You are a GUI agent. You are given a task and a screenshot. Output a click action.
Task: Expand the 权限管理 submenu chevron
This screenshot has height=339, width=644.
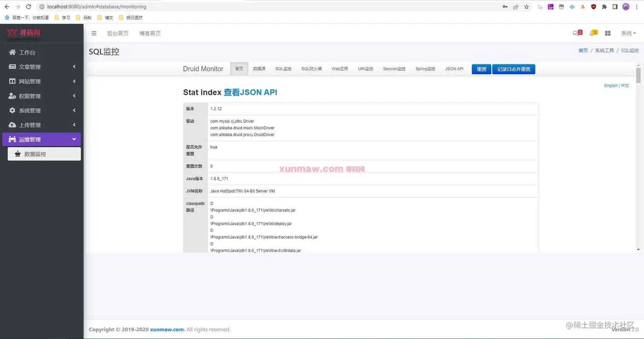(74, 96)
